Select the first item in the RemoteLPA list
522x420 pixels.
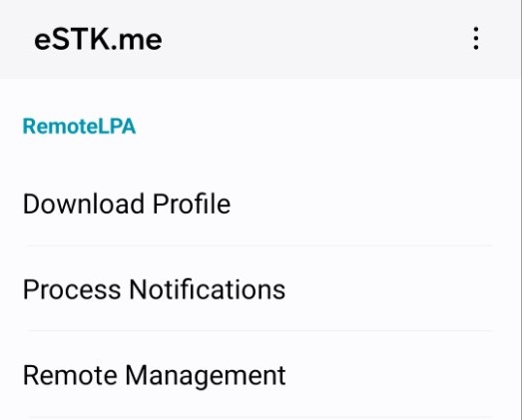click(261, 204)
